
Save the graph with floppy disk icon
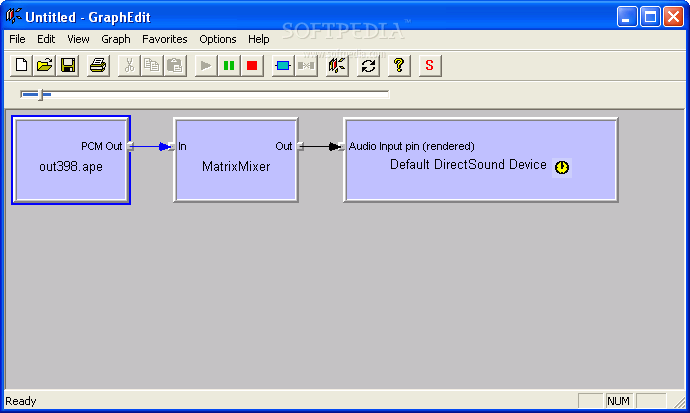[68, 66]
